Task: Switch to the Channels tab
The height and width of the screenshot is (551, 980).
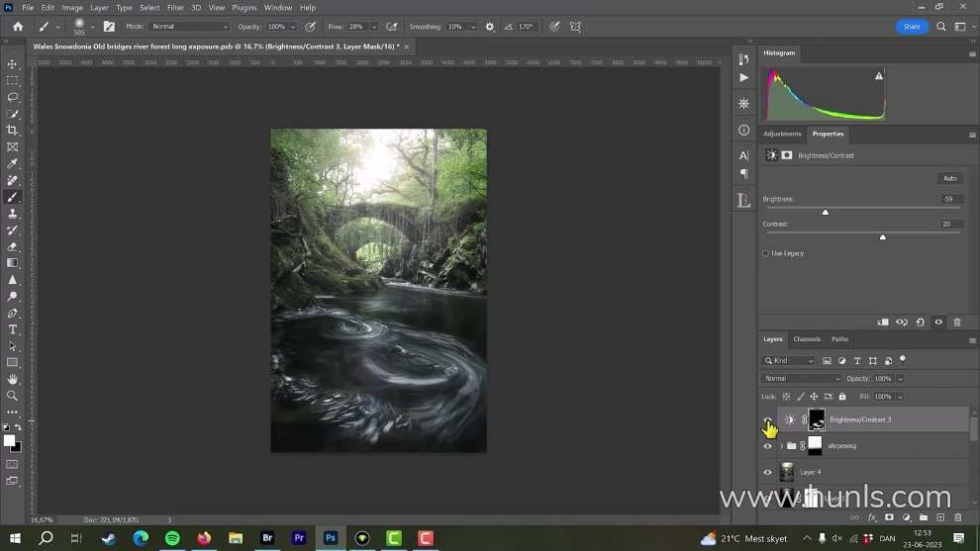Action: [807, 339]
